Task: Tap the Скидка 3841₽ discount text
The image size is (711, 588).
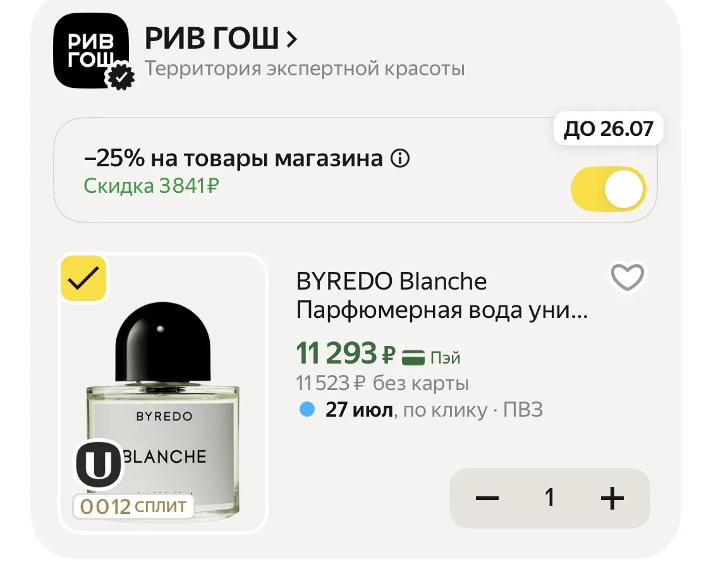Action: pos(152,185)
